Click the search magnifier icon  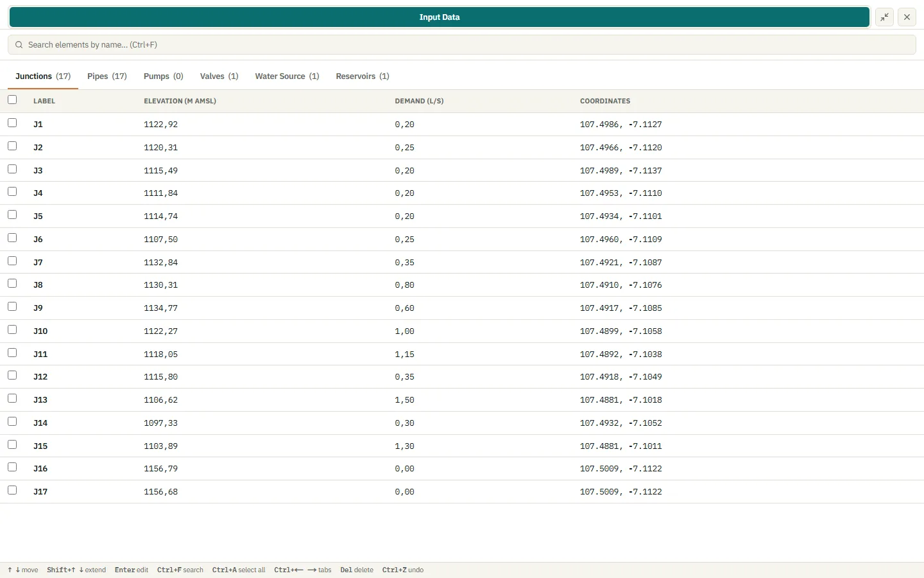pyautogui.click(x=19, y=45)
